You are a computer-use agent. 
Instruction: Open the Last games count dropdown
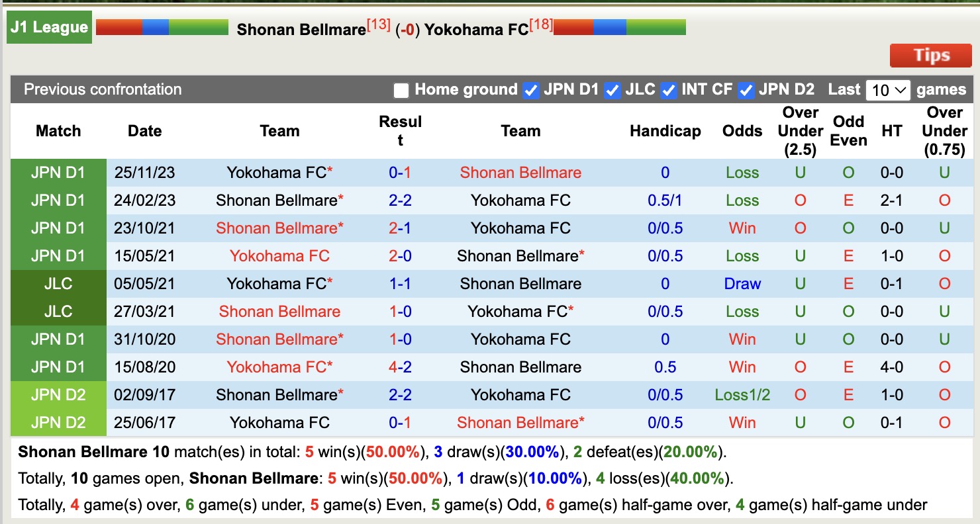click(x=888, y=89)
